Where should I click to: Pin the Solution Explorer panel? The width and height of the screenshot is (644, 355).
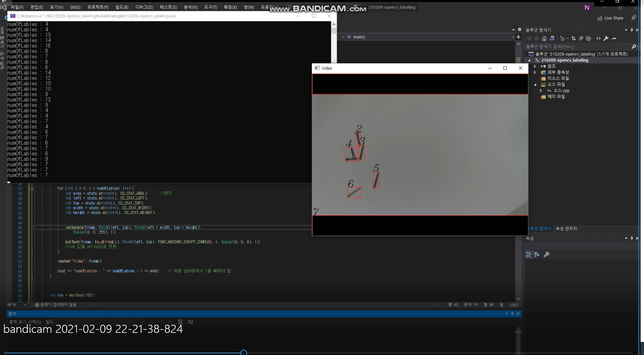tap(632, 30)
